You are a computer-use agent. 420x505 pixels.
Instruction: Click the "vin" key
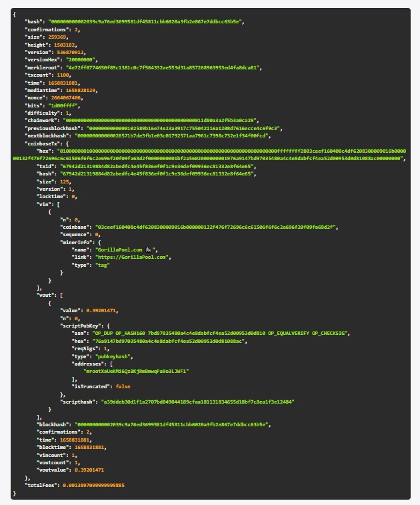[x=45, y=204]
